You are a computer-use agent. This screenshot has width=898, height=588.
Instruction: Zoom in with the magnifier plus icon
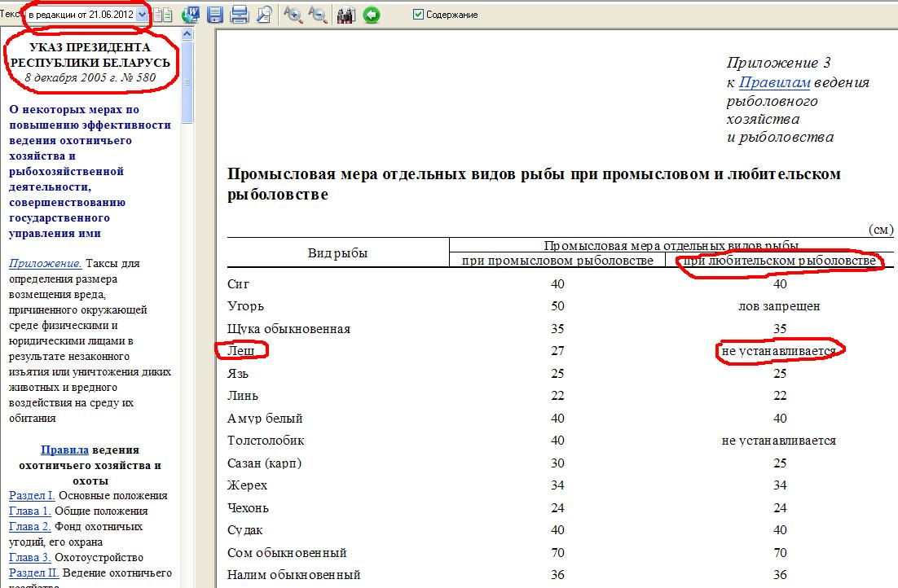click(293, 15)
